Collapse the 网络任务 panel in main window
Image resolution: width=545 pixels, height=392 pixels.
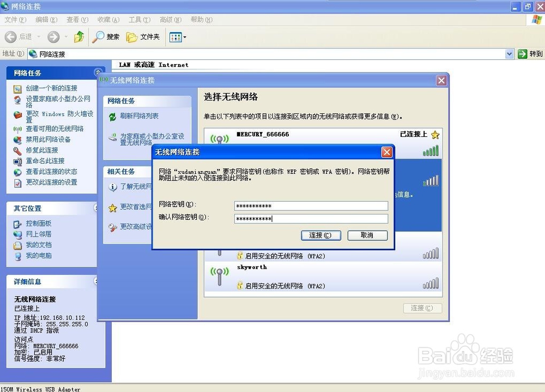coord(97,73)
